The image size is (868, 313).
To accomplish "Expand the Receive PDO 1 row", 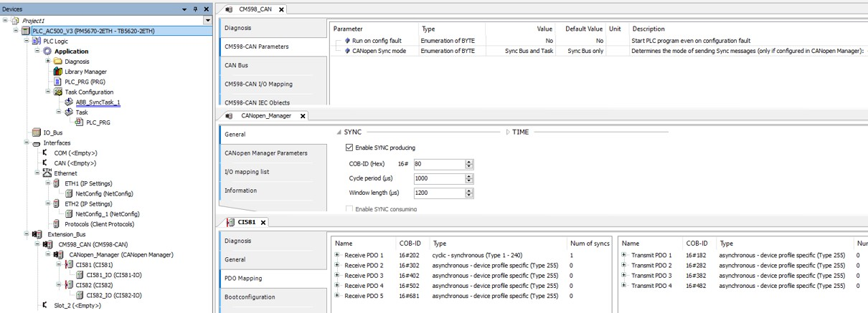I will point(337,255).
